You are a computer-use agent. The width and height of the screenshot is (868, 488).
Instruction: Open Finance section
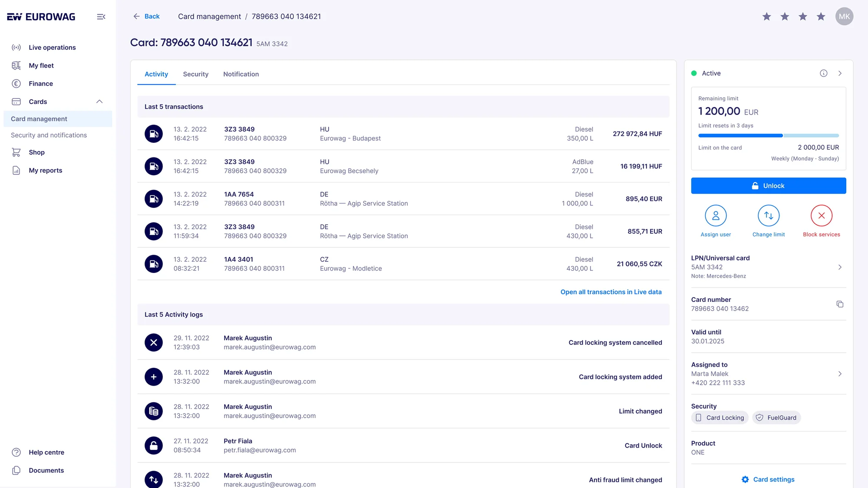(41, 84)
